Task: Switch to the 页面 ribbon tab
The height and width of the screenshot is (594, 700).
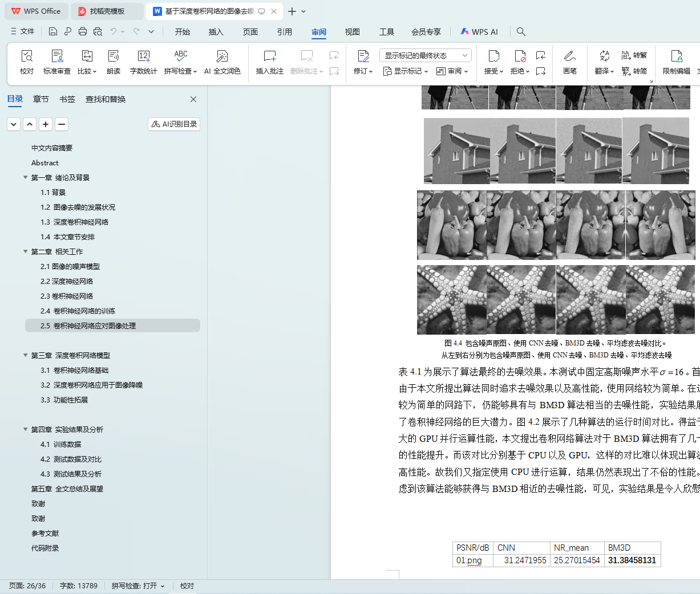Action: (250, 32)
